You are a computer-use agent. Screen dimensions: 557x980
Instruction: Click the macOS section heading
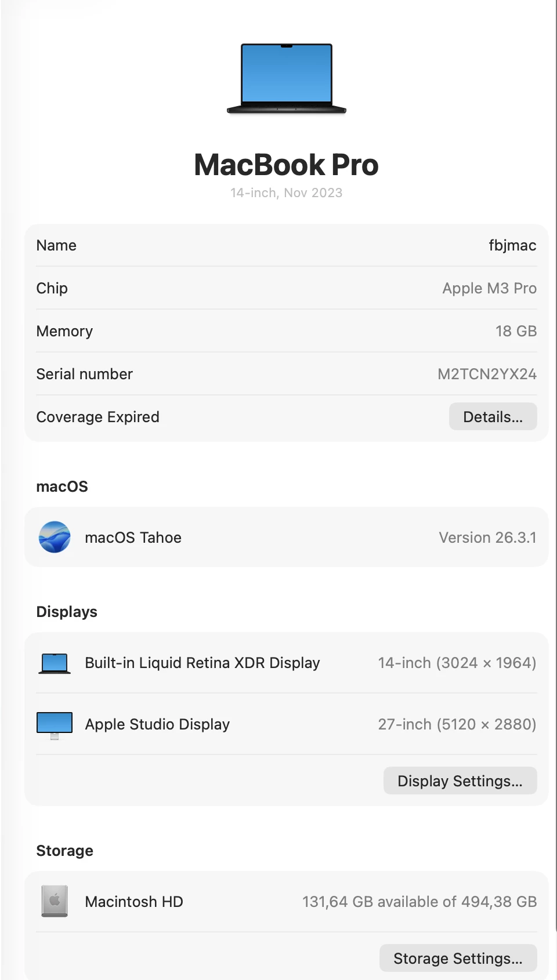(62, 487)
